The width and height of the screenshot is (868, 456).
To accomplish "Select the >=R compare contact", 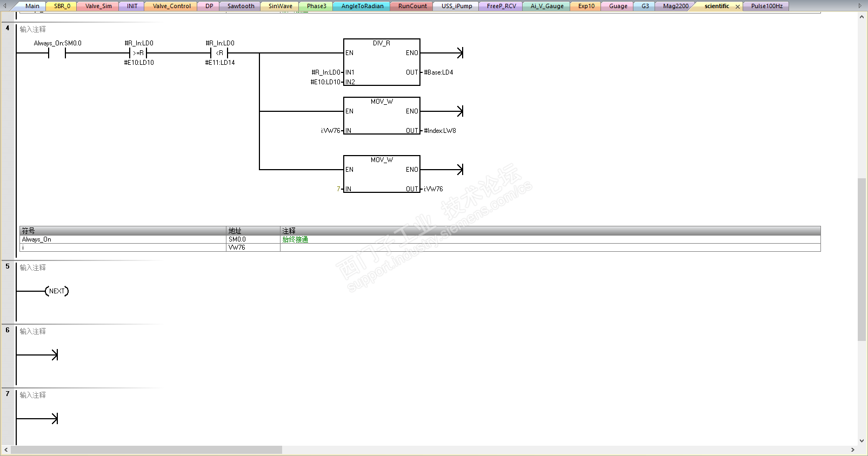I will click(x=138, y=53).
